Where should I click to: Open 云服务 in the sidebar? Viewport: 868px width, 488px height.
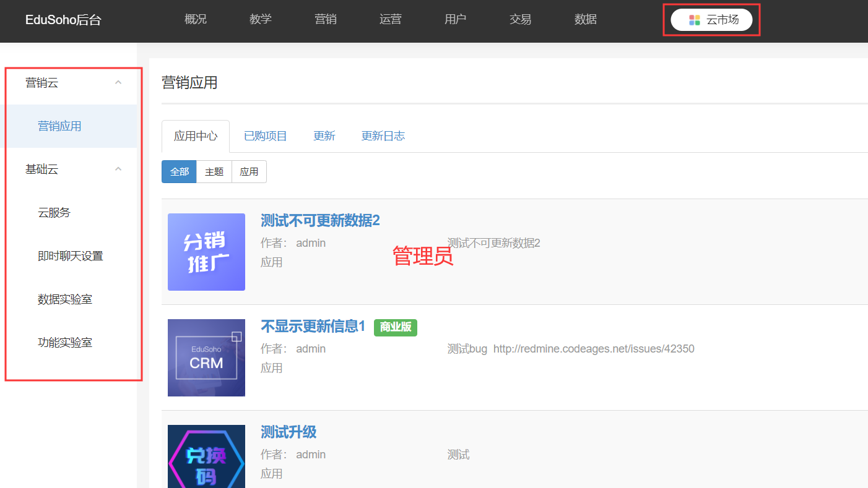54,213
